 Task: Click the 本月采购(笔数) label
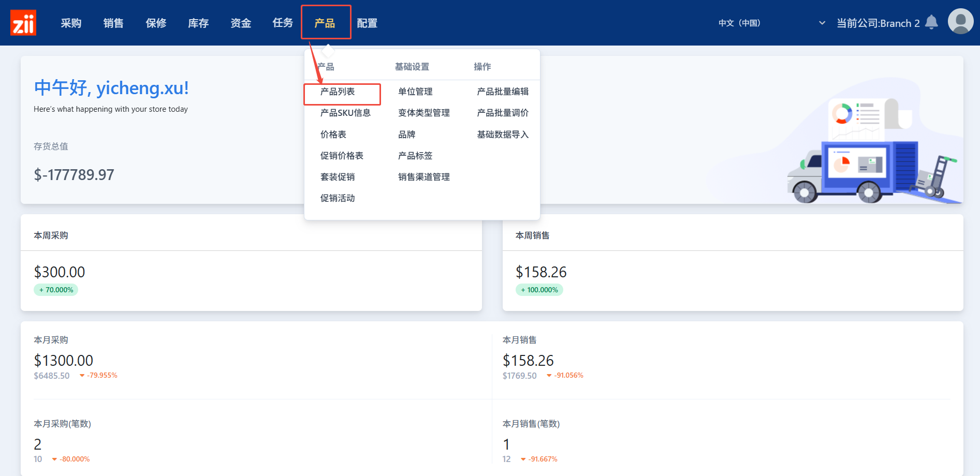pos(62,424)
